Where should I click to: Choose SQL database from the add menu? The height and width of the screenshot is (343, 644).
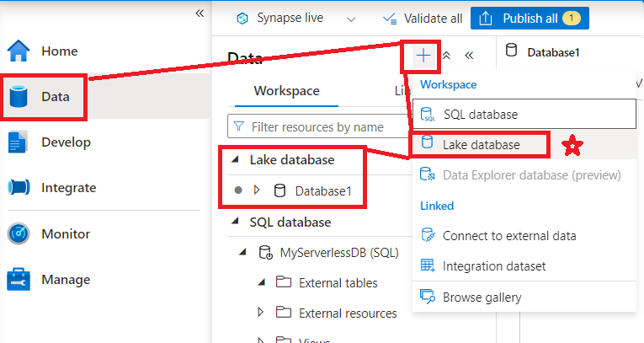524,114
